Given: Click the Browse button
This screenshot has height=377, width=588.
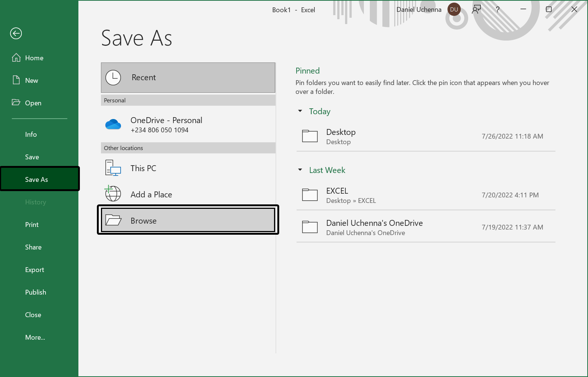Looking at the screenshot, I should (188, 220).
